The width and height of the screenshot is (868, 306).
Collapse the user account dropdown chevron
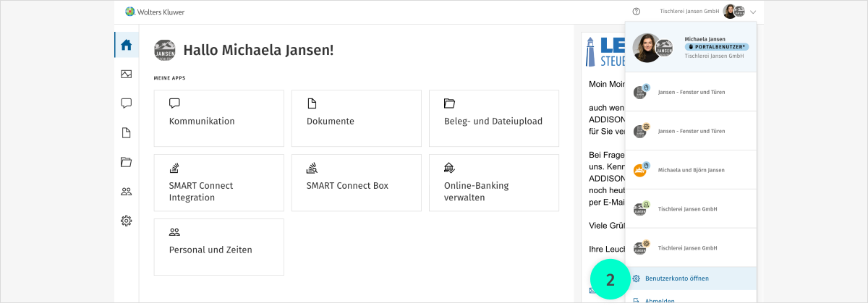click(753, 12)
